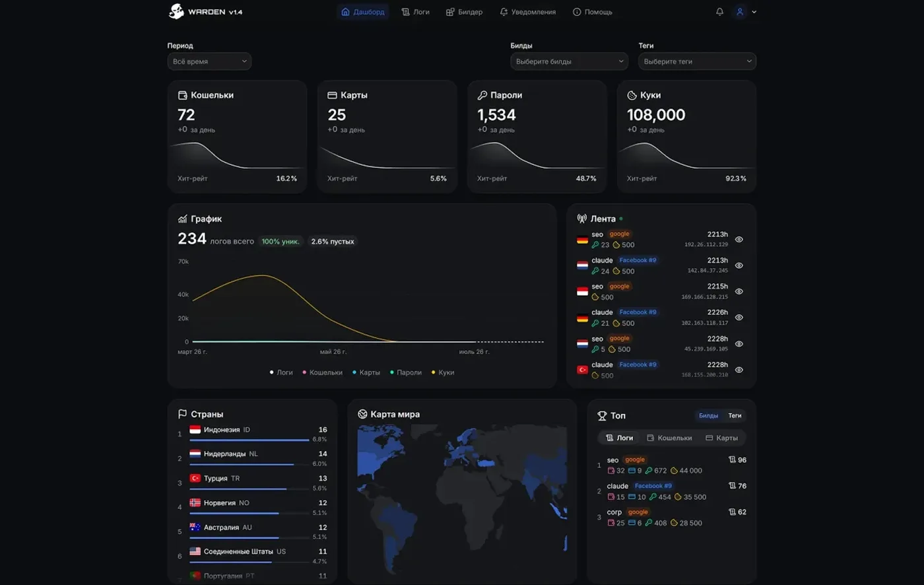Viewport: 924px width, 585px height.
Task: Click the user avatar icon
Action: pyautogui.click(x=740, y=12)
